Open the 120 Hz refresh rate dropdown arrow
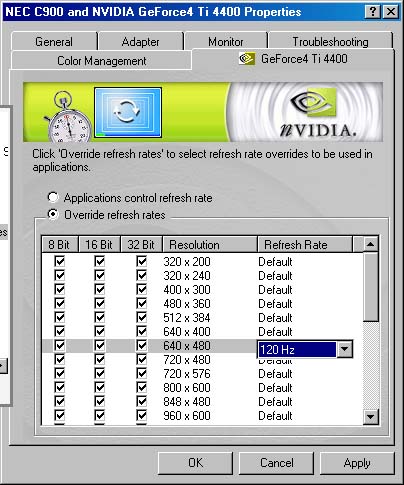 [x=344, y=349]
